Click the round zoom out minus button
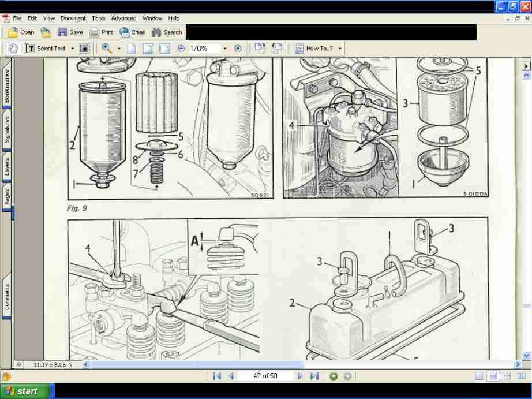This screenshot has width=532, height=399. point(181,49)
